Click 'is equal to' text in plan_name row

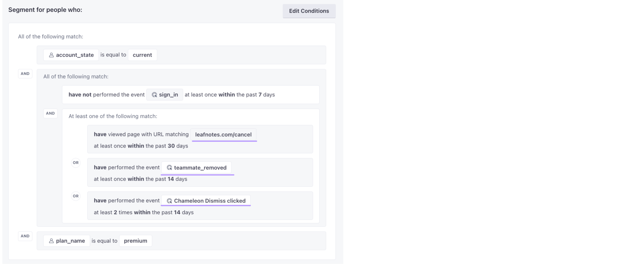tap(105, 241)
